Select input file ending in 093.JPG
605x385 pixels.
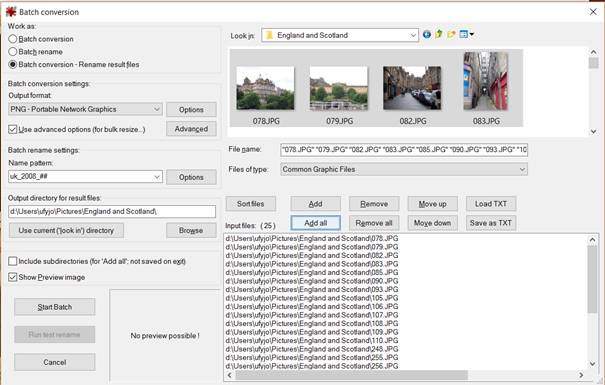pyautogui.click(x=312, y=289)
